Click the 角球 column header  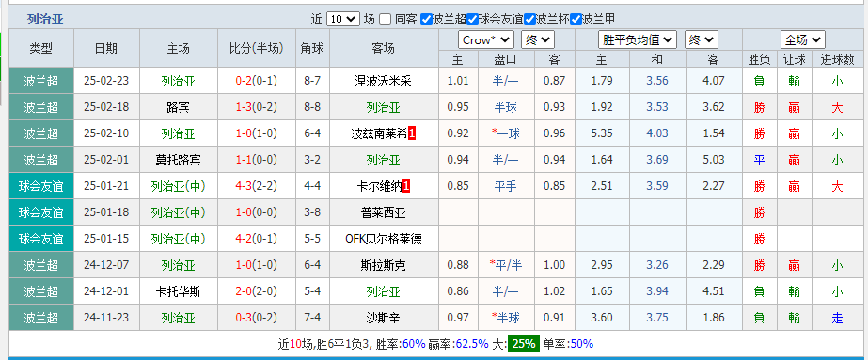(x=312, y=48)
